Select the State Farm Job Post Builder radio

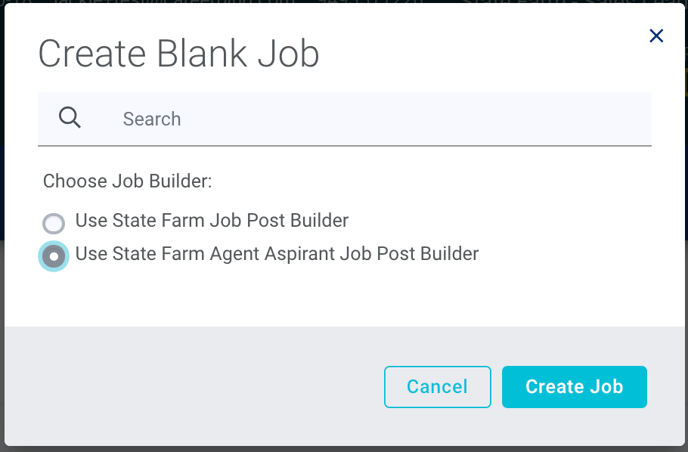coord(54,223)
